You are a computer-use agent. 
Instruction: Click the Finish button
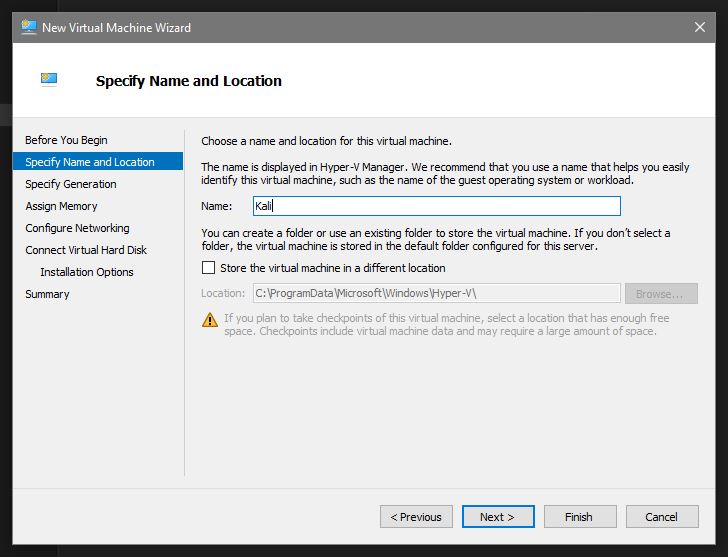pyautogui.click(x=578, y=517)
